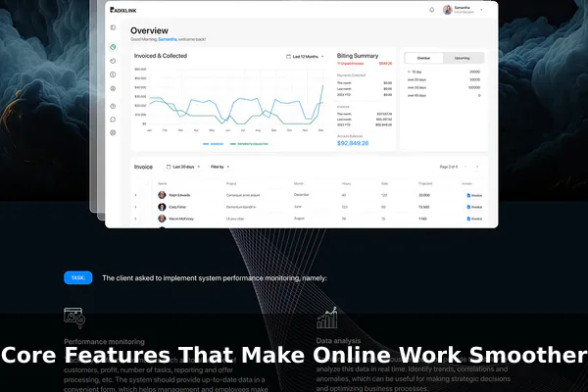Screen dimensions: 588x392
Task: Open the history clock sidebar icon
Action: [113, 61]
